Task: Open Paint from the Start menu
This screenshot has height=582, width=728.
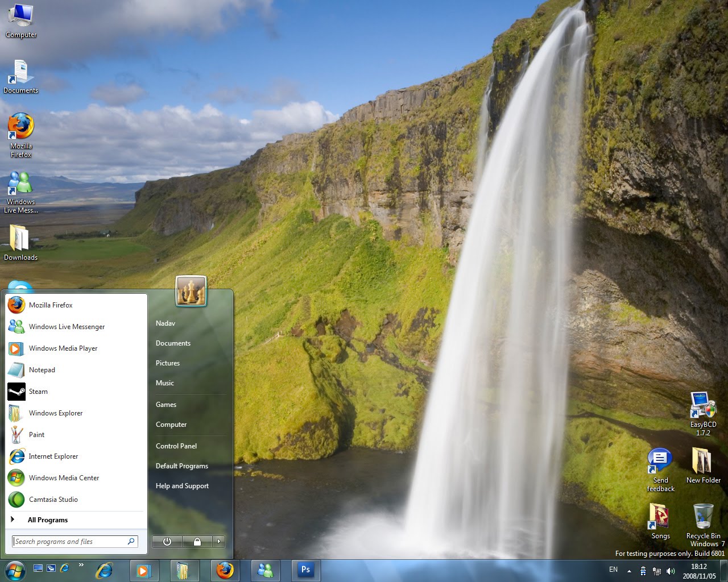Action: pyautogui.click(x=76, y=435)
